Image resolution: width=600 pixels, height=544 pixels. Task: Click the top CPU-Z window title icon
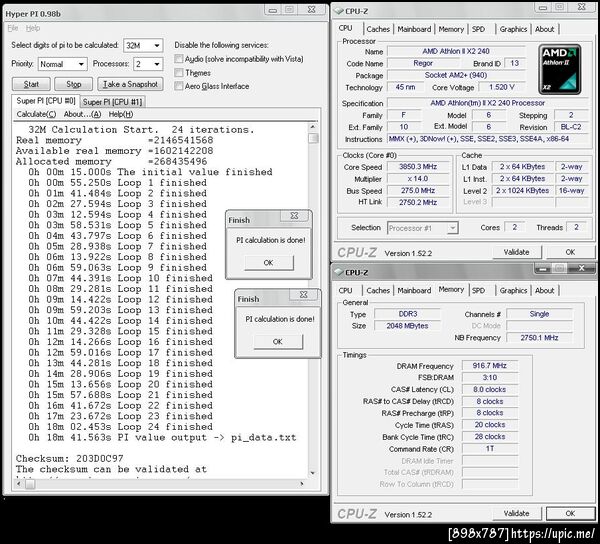[x=339, y=11]
